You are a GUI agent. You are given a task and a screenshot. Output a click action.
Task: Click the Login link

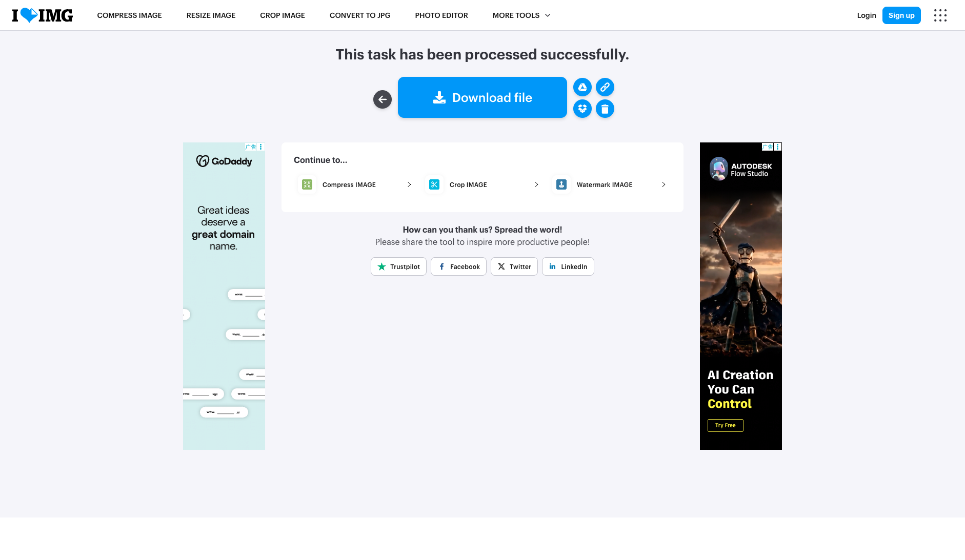pos(867,15)
